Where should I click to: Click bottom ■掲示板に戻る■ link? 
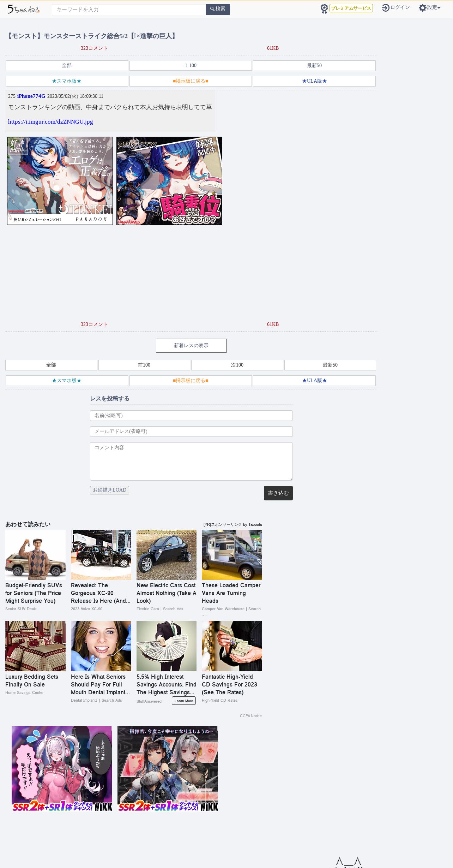[191, 381]
